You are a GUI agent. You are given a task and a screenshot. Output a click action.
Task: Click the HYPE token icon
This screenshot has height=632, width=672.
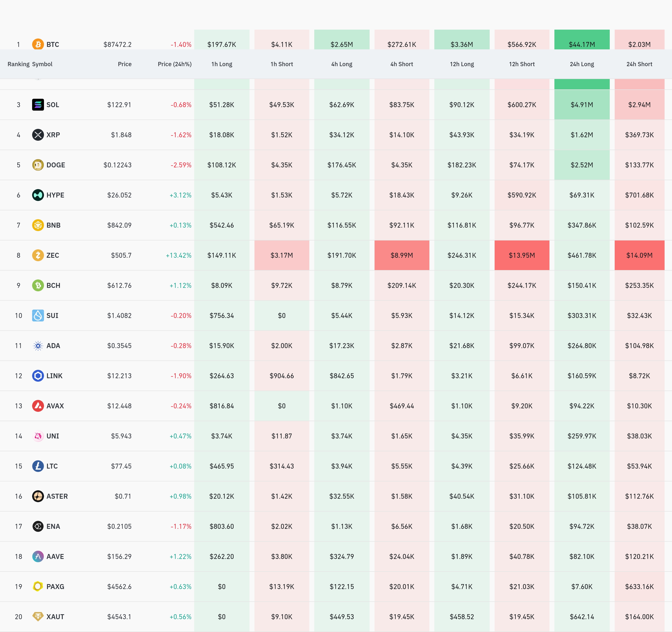coord(38,195)
